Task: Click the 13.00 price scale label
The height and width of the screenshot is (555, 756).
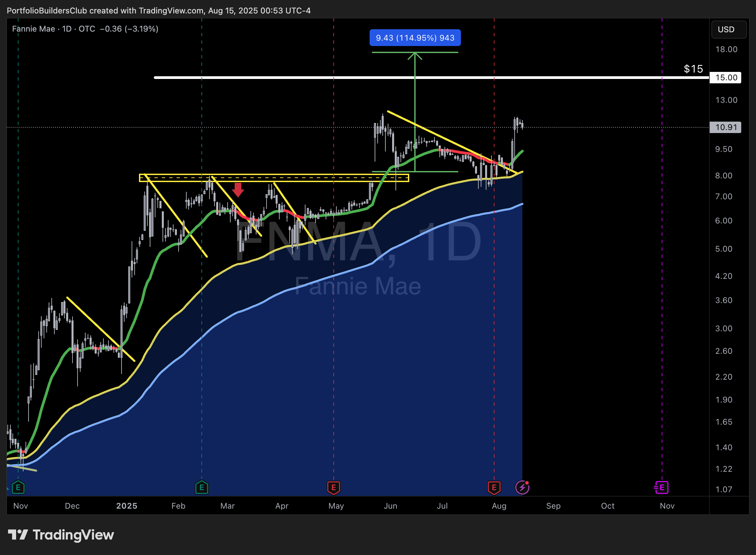Action: coord(726,100)
